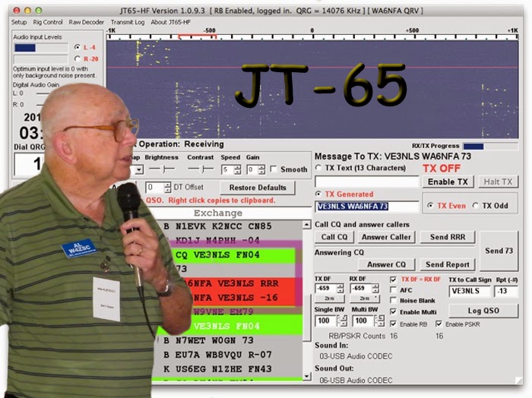Viewport: 532px width, 398px height.
Task: Choose the TX Generated option
Action: pos(318,194)
